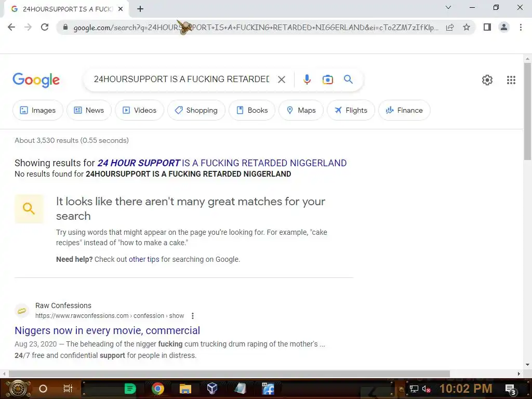532x399 pixels.
Task: Open VirtualBox cube icon on taskbar
Action: click(212, 389)
